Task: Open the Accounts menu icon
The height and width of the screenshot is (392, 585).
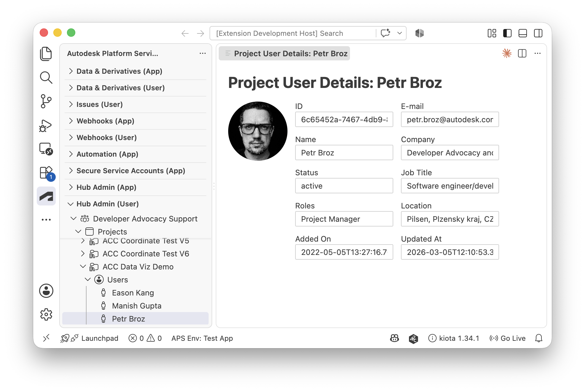Action: tap(46, 291)
